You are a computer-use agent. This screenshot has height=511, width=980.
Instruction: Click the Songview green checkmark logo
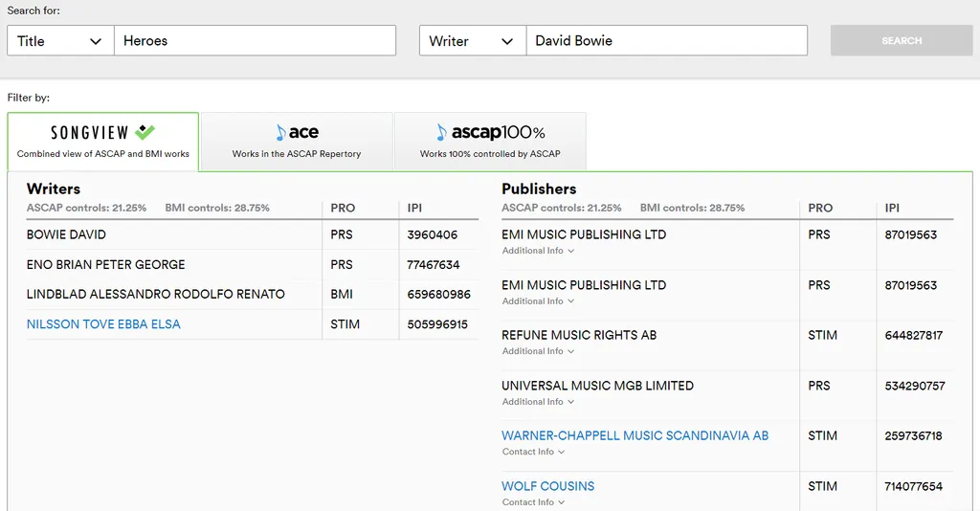[x=145, y=132]
